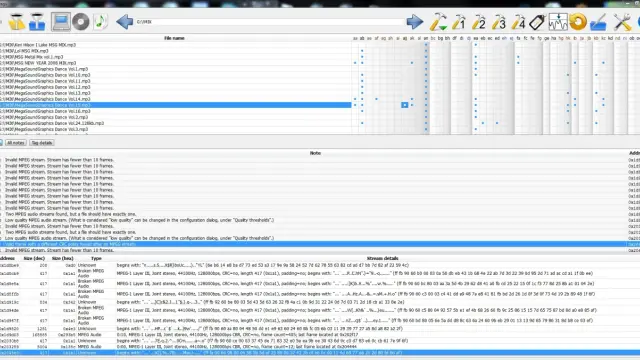Viewport: 640px width, 360px height.
Task: Click the Type column header
Action: (x=96, y=258)
